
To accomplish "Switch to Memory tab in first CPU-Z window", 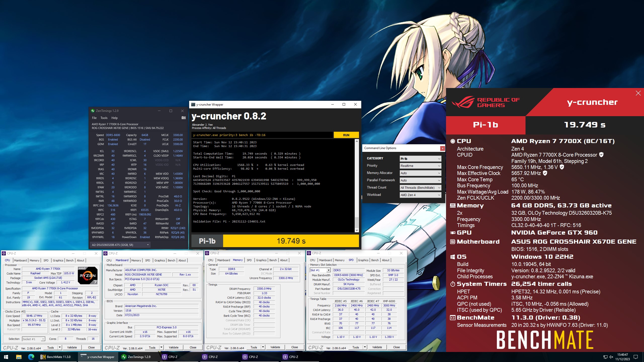I will (34, 260).
